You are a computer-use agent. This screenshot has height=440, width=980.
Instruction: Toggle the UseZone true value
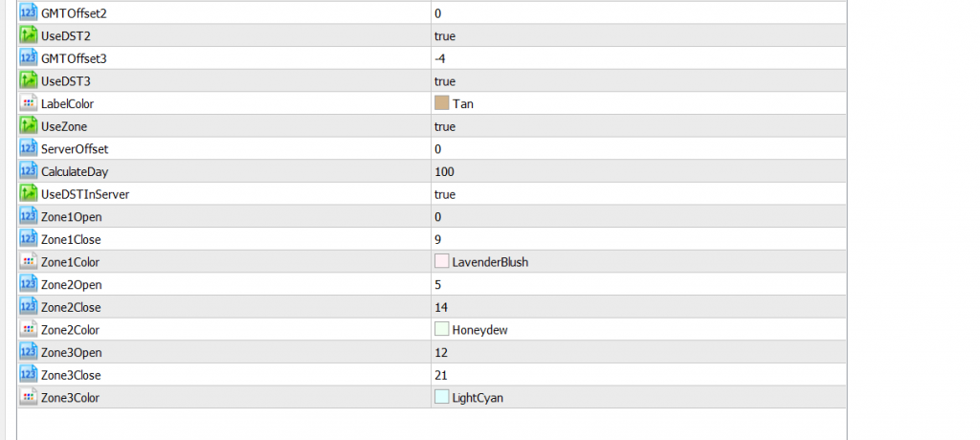click(638, 126)
